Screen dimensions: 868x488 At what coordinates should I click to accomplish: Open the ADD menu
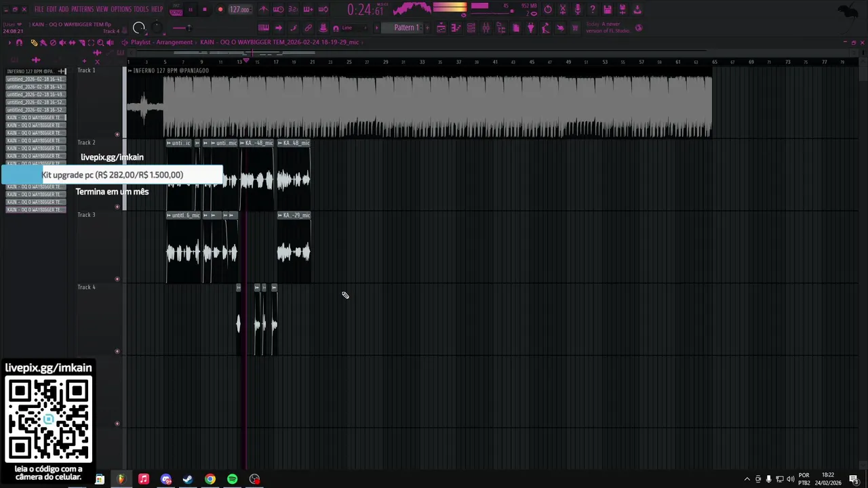64,9
